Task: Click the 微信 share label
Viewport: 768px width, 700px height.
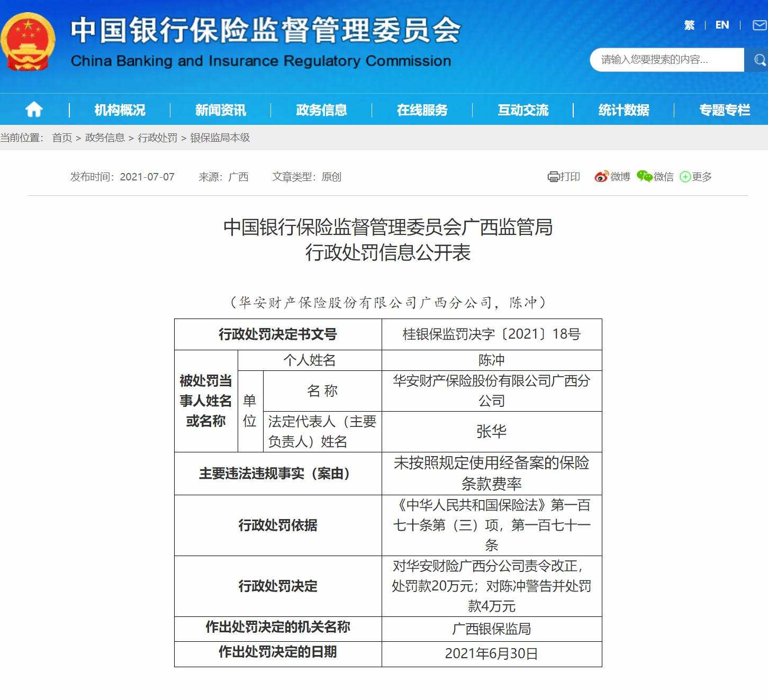Action: click(664, 177)
